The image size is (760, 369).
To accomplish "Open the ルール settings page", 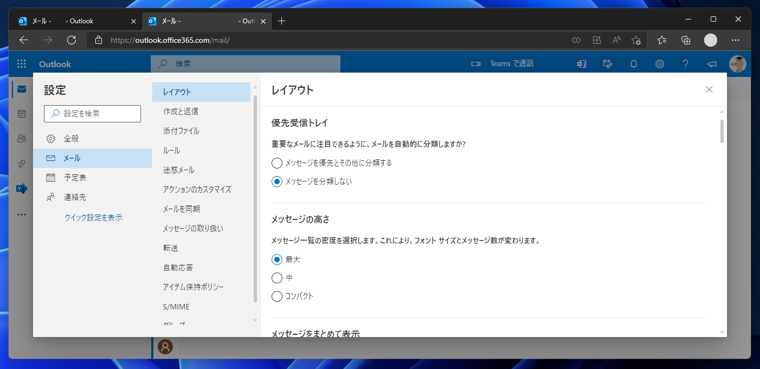I will click(x=201, y=150).
